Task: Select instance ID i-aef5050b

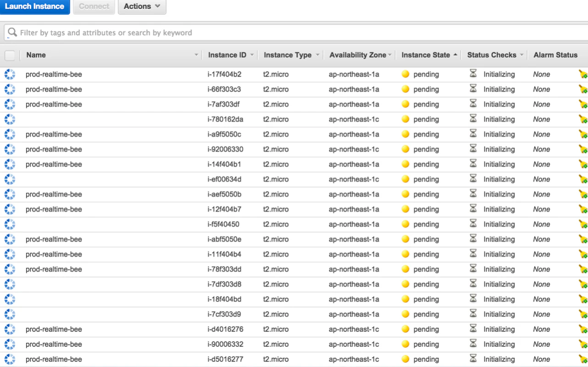Action: click(224, 195)
